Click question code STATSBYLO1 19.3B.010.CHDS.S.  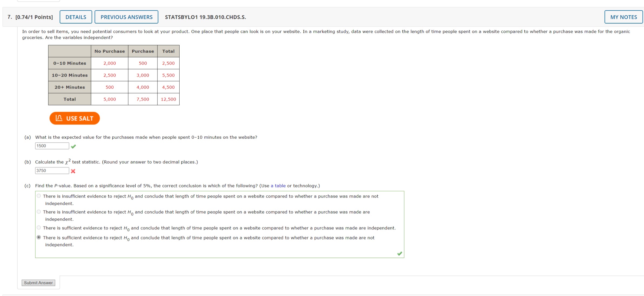tap(205, 17)
